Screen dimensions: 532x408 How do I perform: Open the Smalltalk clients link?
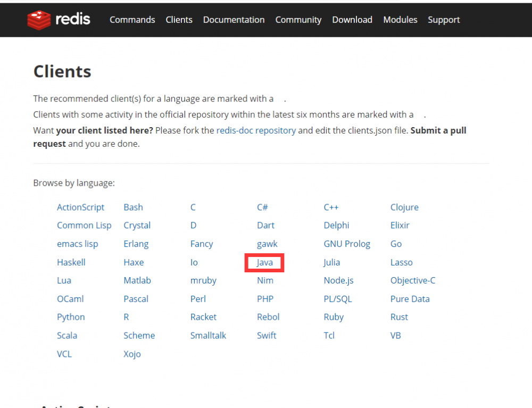click(208, 336)
